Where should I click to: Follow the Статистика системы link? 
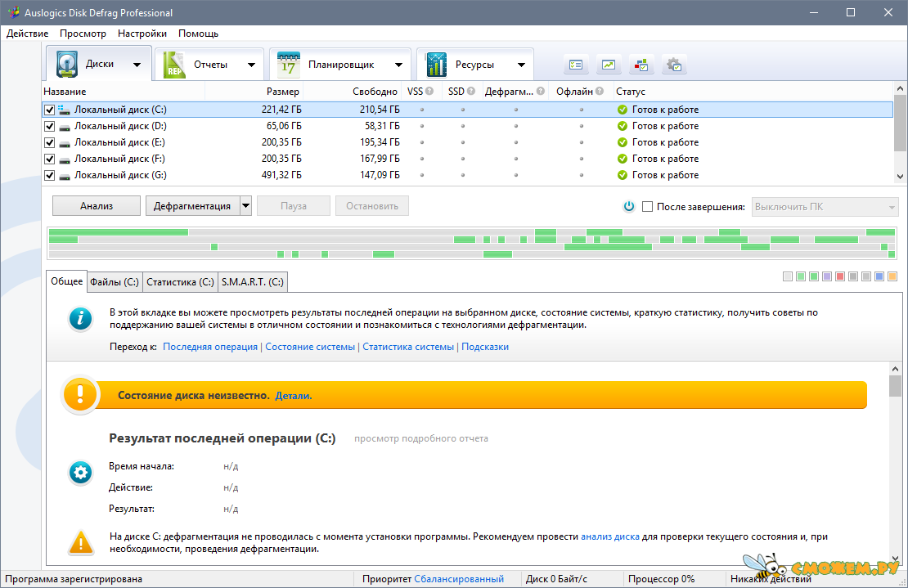408,347
